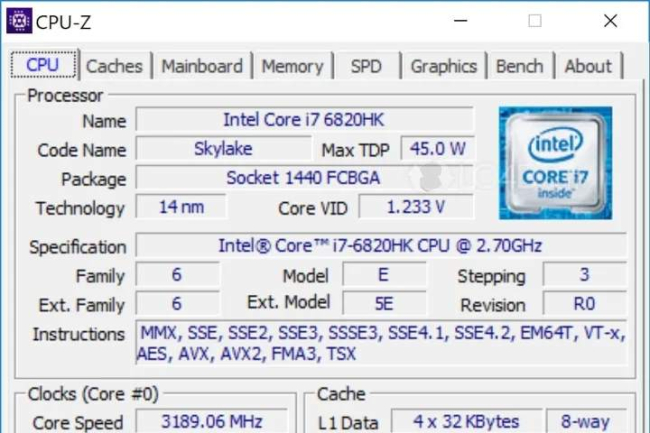Select the Memory tab
Screen dimensions: 650x433
coord(293,66)
